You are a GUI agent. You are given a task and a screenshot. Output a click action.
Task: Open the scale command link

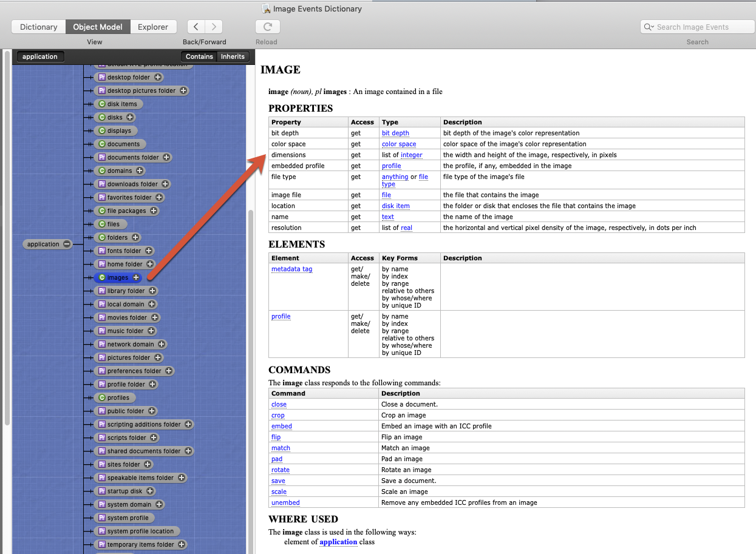tap(279, 492)
